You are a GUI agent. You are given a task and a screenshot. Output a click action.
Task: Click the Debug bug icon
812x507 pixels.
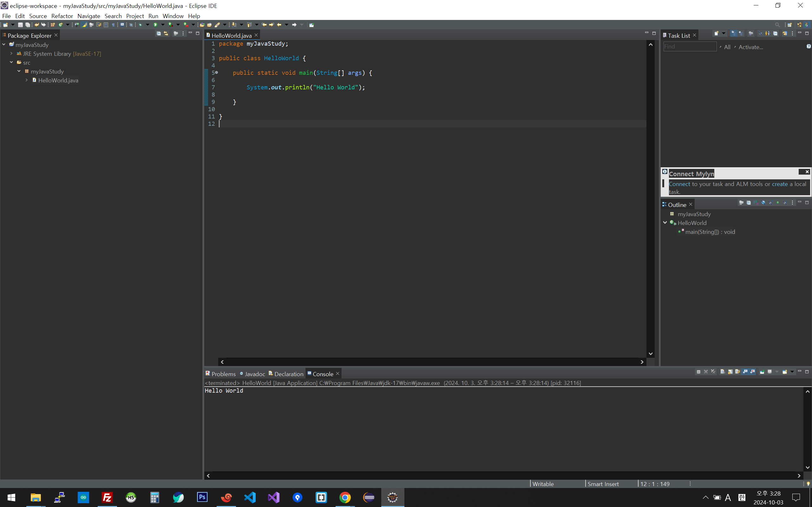(140, 25)
